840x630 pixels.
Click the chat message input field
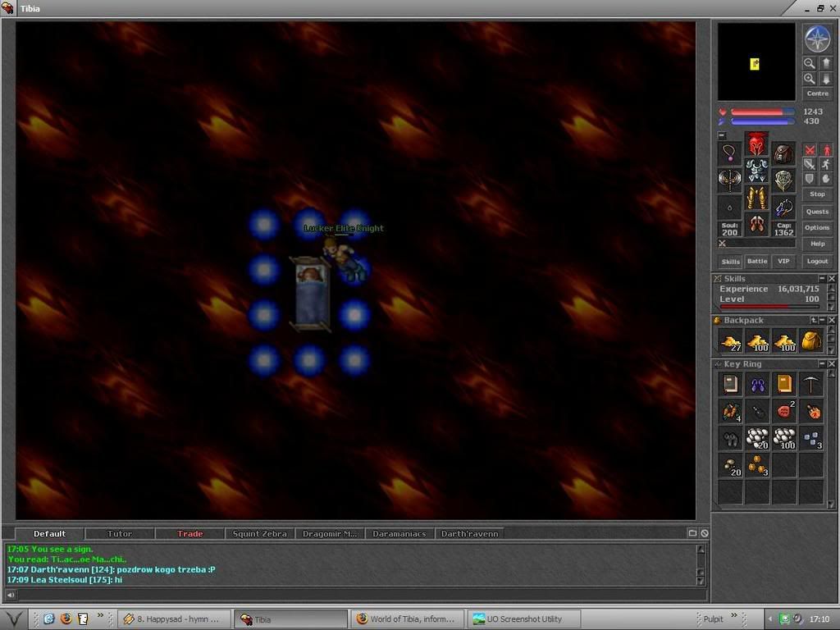click(x=362, y=594)
